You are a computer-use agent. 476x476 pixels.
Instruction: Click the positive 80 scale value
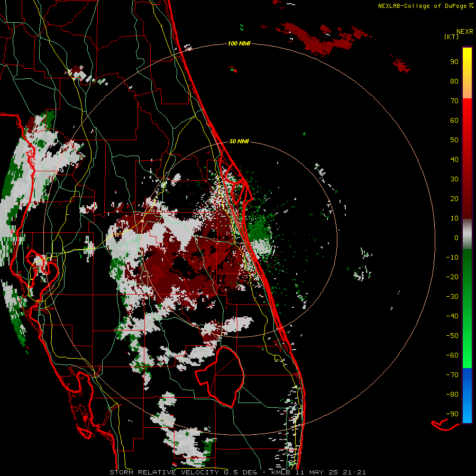[x=454, y=81]
